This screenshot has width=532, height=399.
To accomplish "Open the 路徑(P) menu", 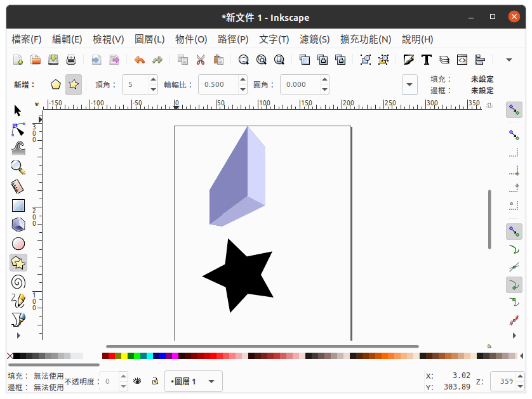I will [233, 39].
